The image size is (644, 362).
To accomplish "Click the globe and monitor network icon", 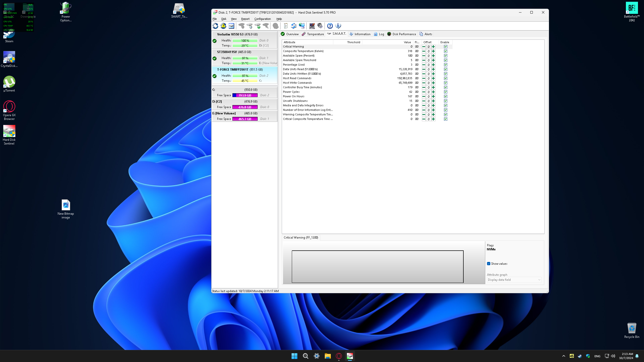I will tap(302, 26).
